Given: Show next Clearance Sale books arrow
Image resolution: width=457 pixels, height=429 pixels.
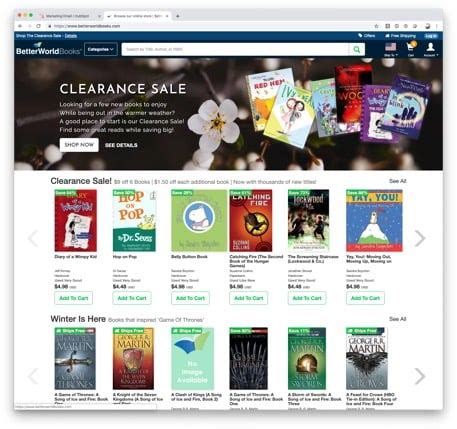Looking at the screenshot, I should click(420, 238).
